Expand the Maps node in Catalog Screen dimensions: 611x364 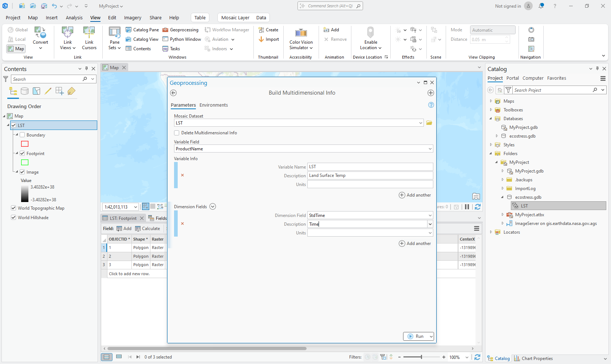[491, 101]
